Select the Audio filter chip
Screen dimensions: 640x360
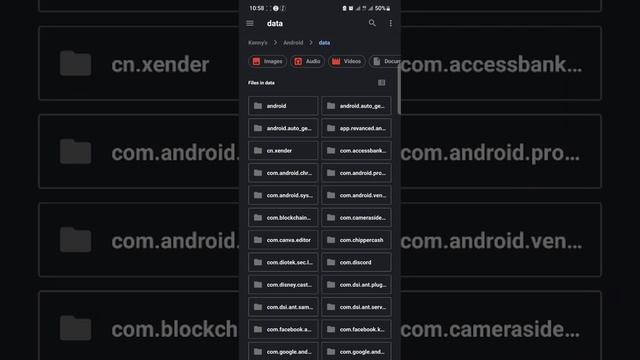tap(307, 61)
